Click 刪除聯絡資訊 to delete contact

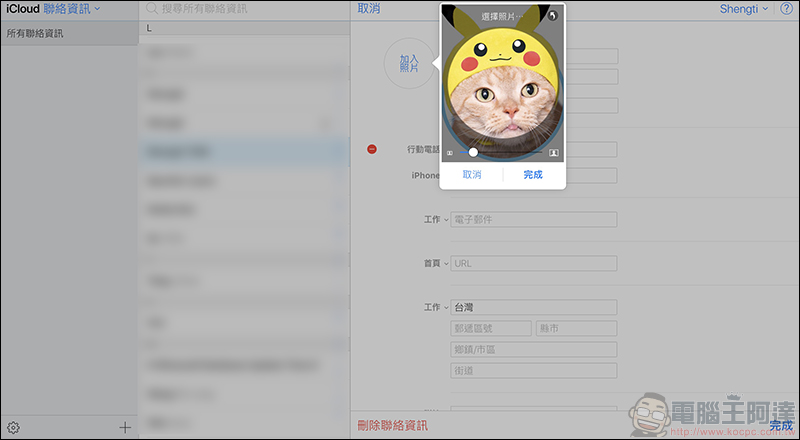click(x=392, y=425)
